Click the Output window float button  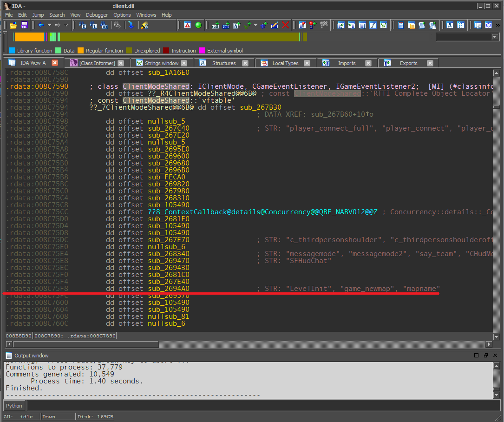point(486,356)
